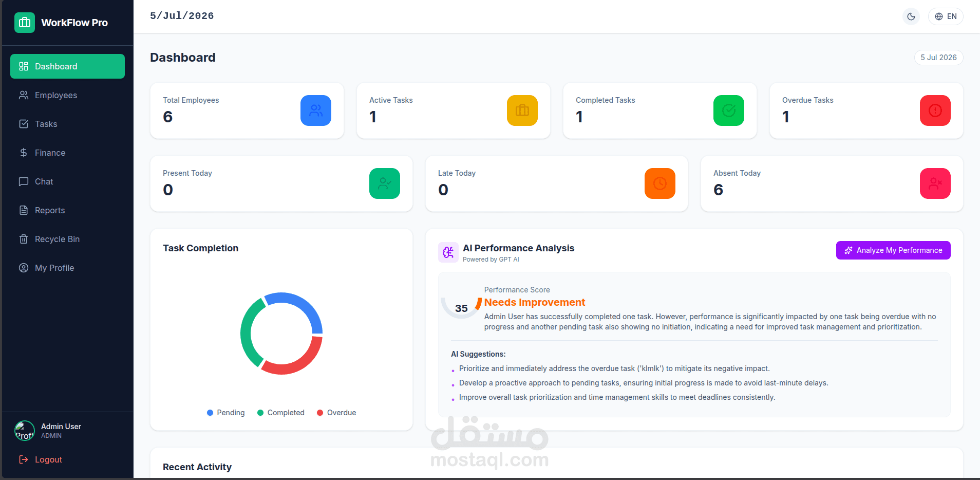
Task: Click the ADMIN role label under Admin User
Action: 51,436
